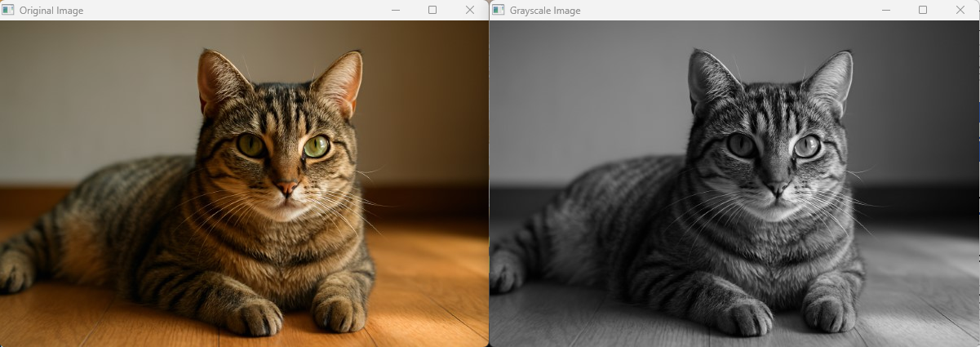The width and height of the screenshot is (980, 347).
Task: Maximize the Grayscale Image window
Action: 923,10
